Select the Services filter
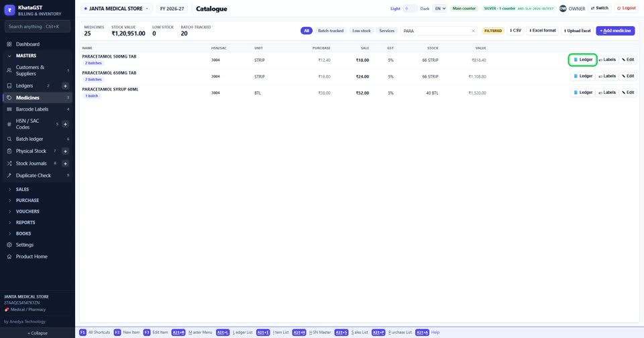The height and width of the screenshot is (338, 644). (387, 31)
